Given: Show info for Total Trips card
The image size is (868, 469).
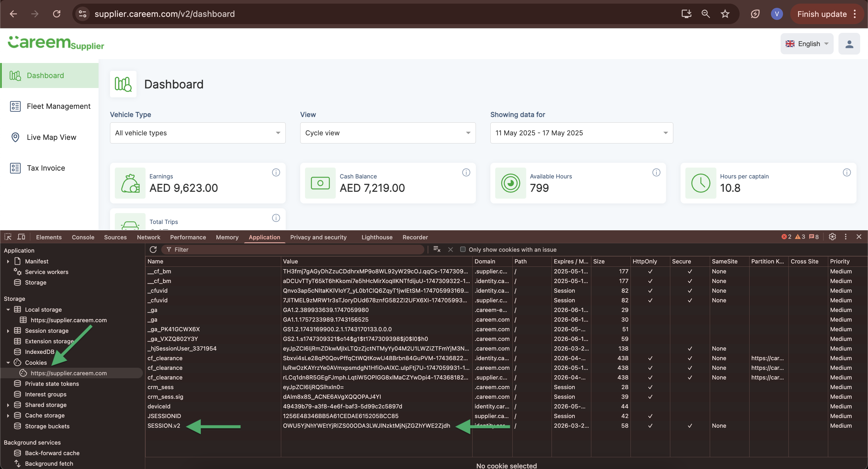Looking at the screenshot, I should coord(276,218).
